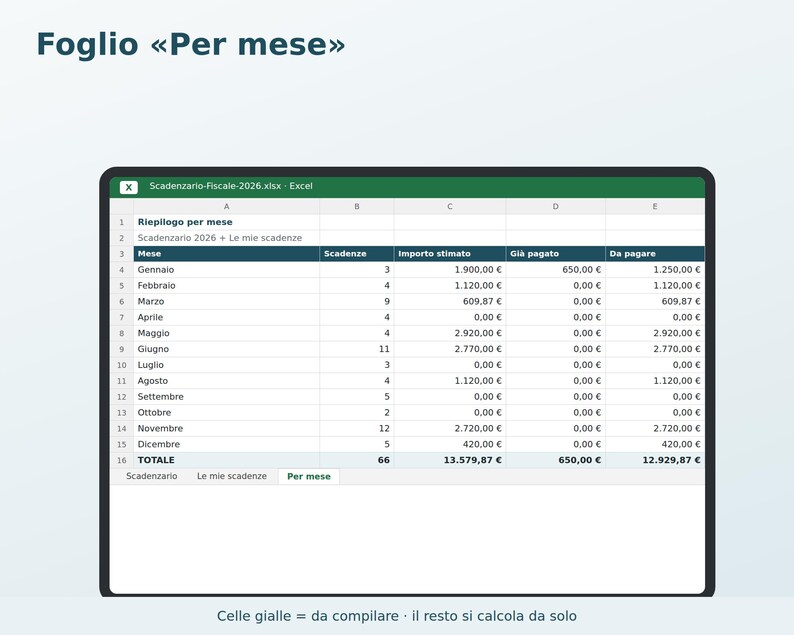This screenshot has width=794, height=635.
Task: Switch to the Scadenzario sheet tab
Action: coord(151,476)
